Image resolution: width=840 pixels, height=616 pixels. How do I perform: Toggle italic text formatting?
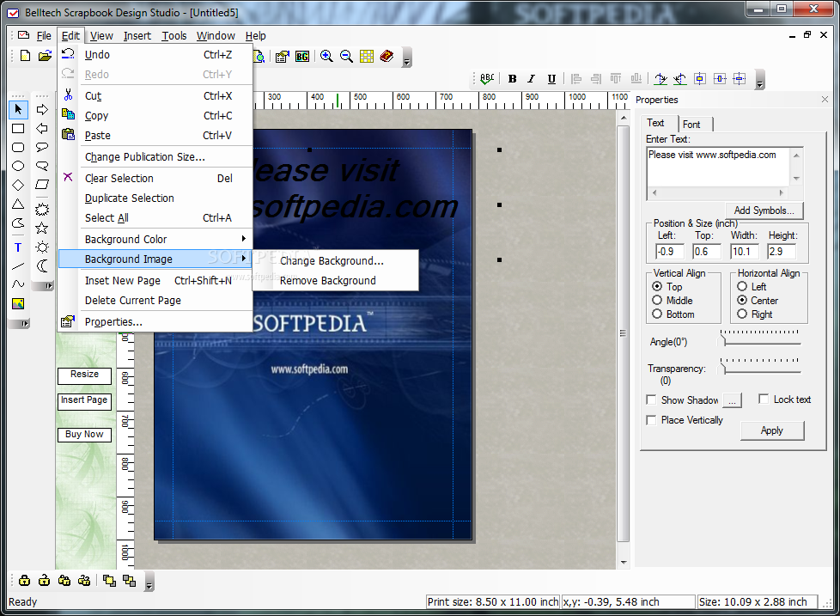coord(532,79)
